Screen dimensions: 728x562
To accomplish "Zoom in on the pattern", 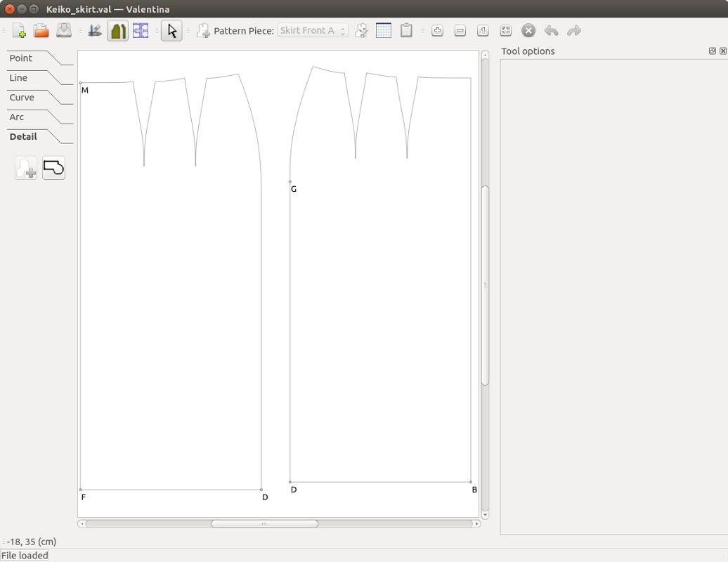I will (x=437, y=31).
